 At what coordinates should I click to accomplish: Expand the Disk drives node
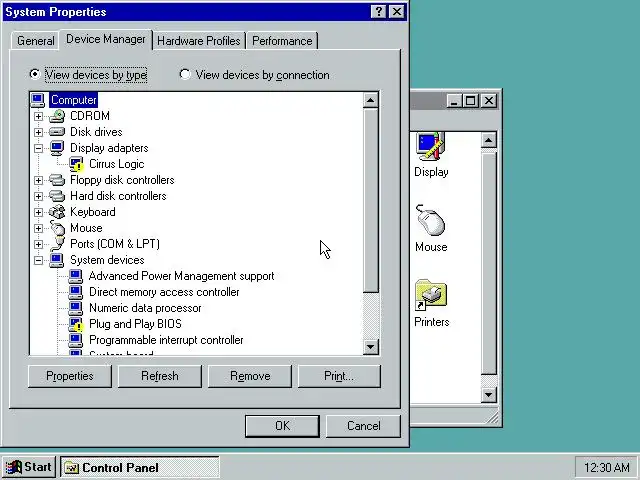(x=38, y=132)
